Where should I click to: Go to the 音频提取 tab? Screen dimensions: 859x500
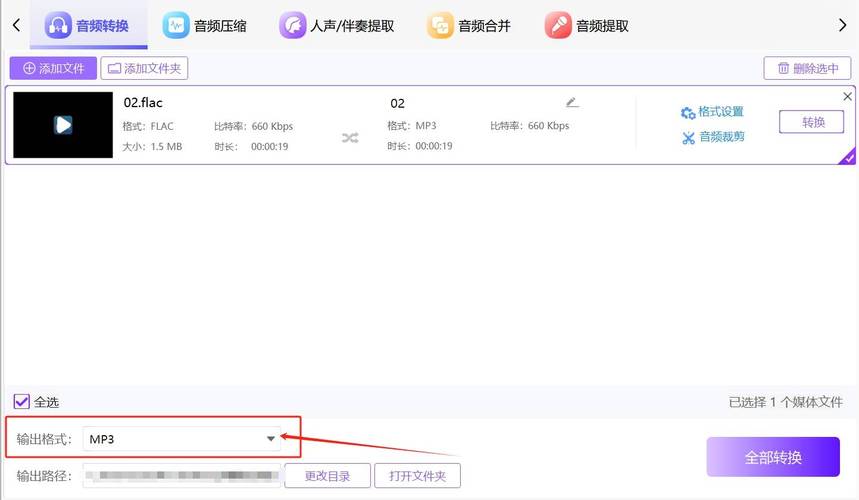(587, 26)
